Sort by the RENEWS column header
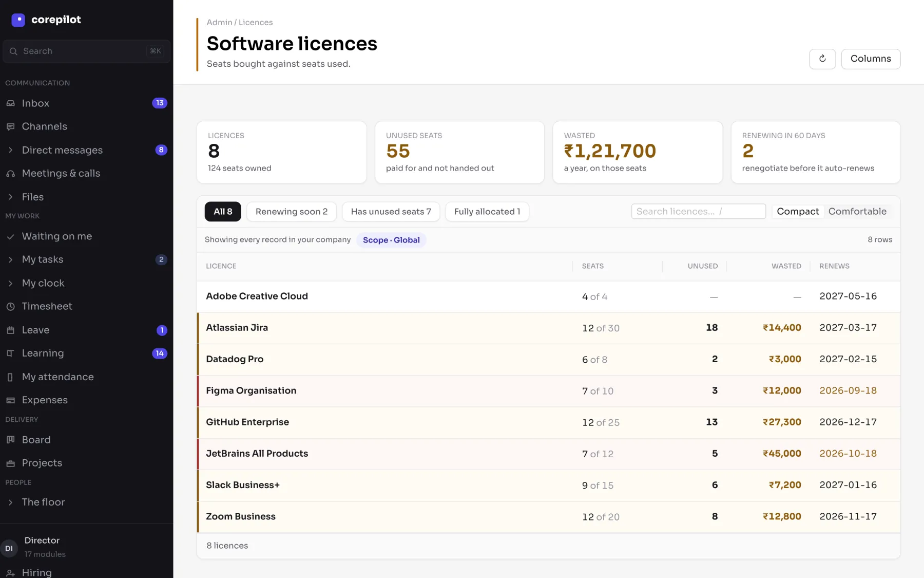Screen dimensions: 924x578 point(834,266)
